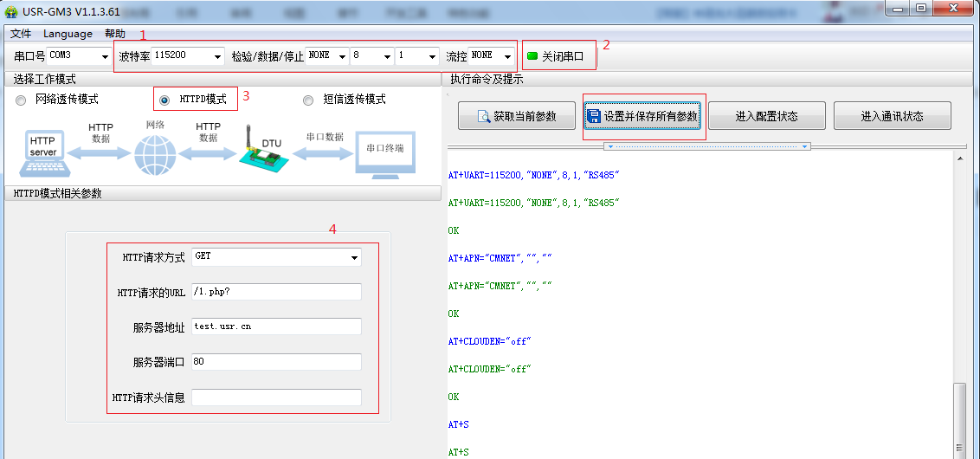Click the server address input field
This screenshot has width=980, height=459.
[x=275, y=326]
